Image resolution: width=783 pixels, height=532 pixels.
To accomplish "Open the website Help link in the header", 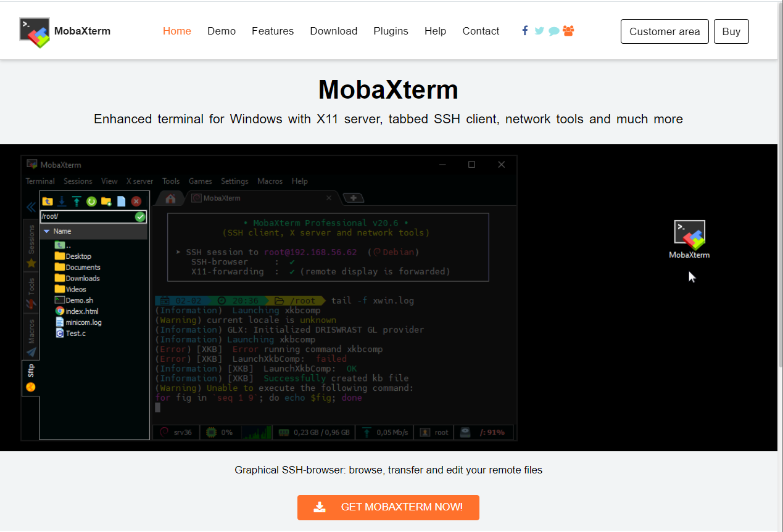I will 436,31.
